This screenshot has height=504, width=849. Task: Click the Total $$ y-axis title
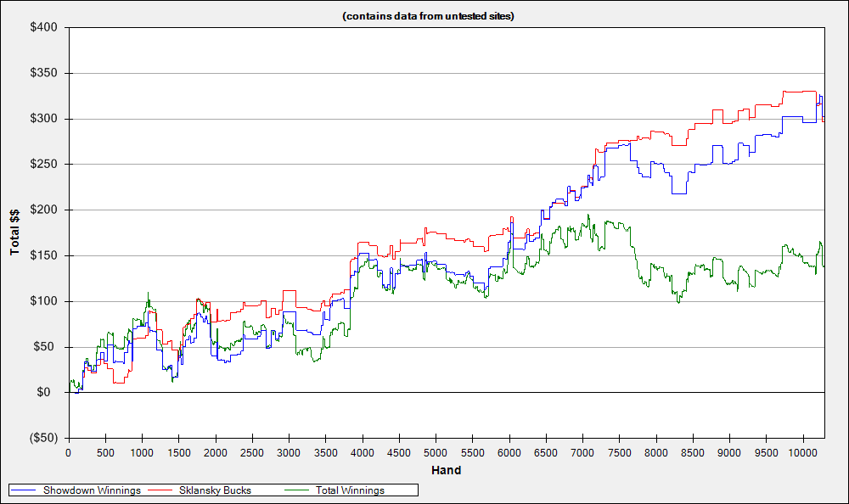[14, 232]
